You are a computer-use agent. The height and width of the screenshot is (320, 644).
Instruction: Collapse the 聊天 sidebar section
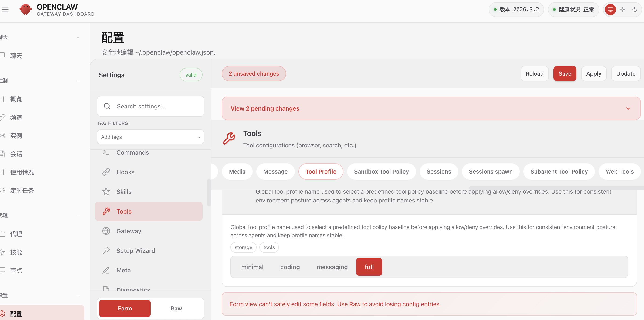(x=78, y=37)
